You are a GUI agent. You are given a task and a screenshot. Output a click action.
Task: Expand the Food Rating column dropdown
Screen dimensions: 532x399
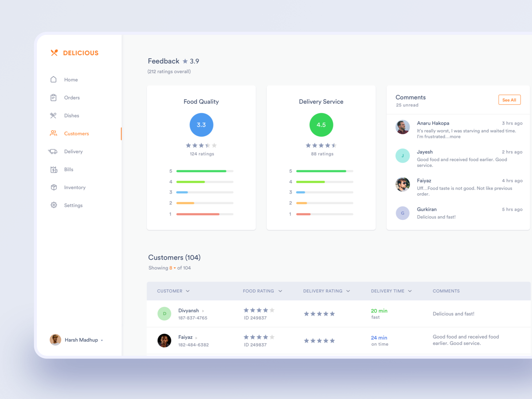coord(280,291)
